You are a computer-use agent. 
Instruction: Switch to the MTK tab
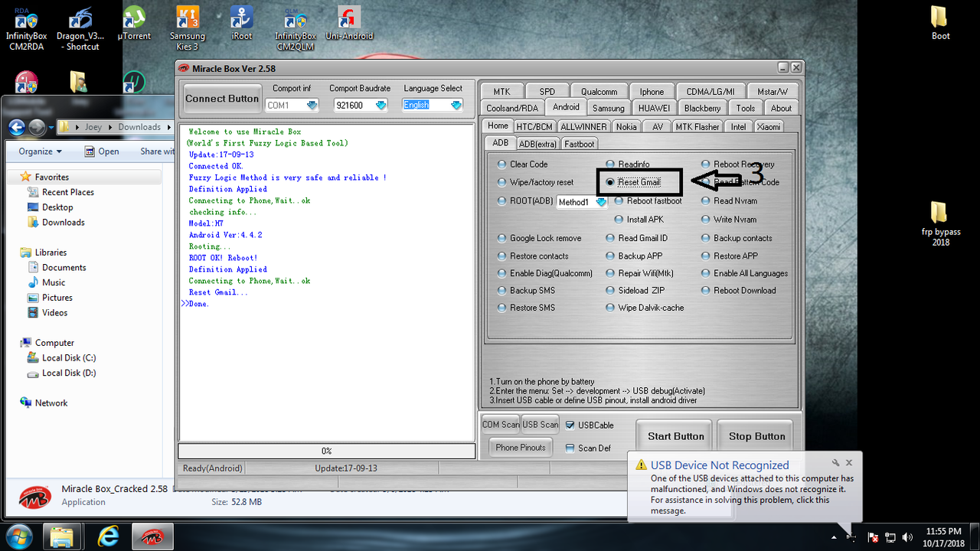coord(501,91)
